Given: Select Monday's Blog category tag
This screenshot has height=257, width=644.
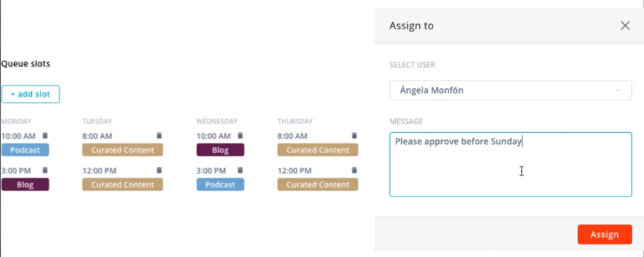Looking at the screenshot, I should click(x=25, y=185).
